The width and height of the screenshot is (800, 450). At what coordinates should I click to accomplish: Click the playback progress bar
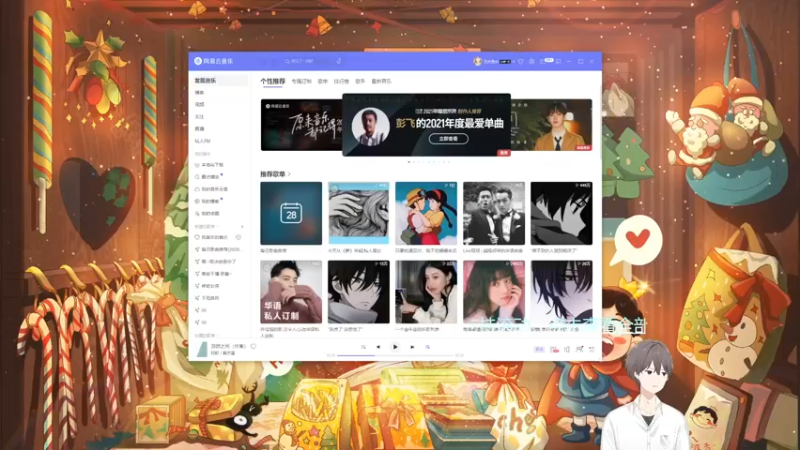395,356
